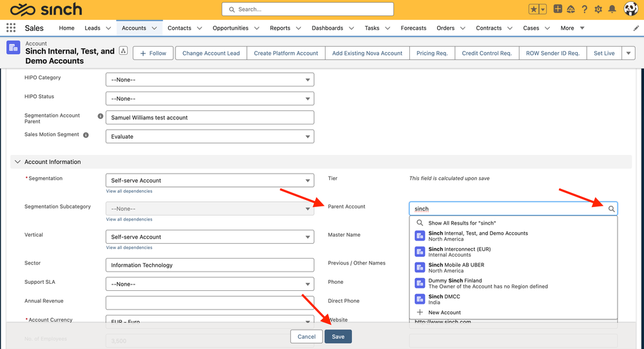Open the Leads tab
This screenshot has height=349, width=644.
pyautogui.click(x=92, y=28)
